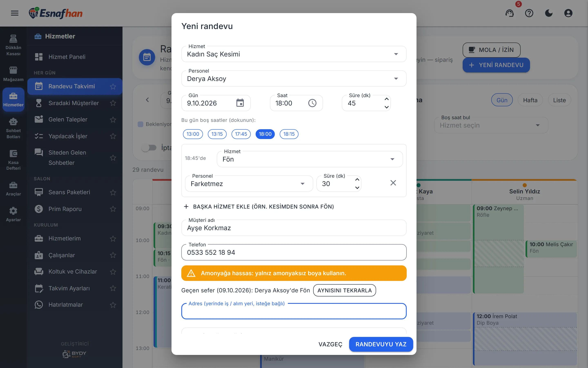Image resolution: width=588 pixels, height=368 pixels.
Task: Switch to Liste calendar view
Action: pyautogui.click(x=559, y=100)
